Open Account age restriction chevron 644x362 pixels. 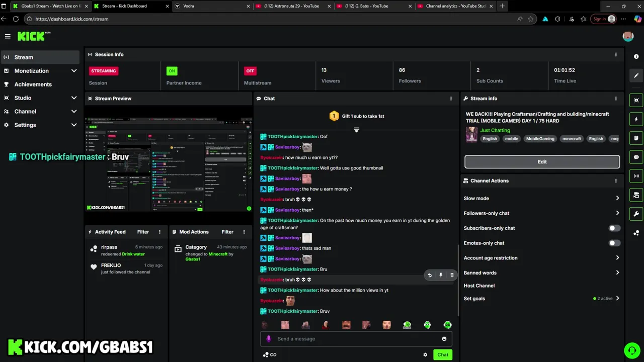click(617, 258)
